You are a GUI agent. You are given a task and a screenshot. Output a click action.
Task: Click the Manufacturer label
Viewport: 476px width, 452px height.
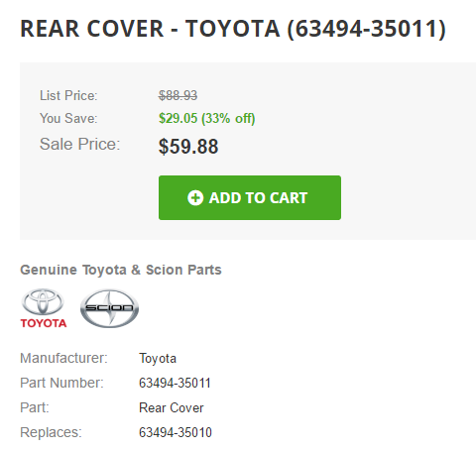pyautogui.click(x=63, y=358)
